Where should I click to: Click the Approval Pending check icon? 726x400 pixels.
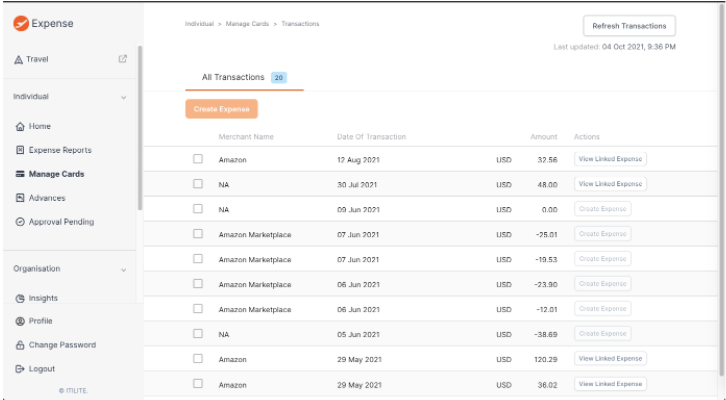pyautogui.click(x=20, y=222)
